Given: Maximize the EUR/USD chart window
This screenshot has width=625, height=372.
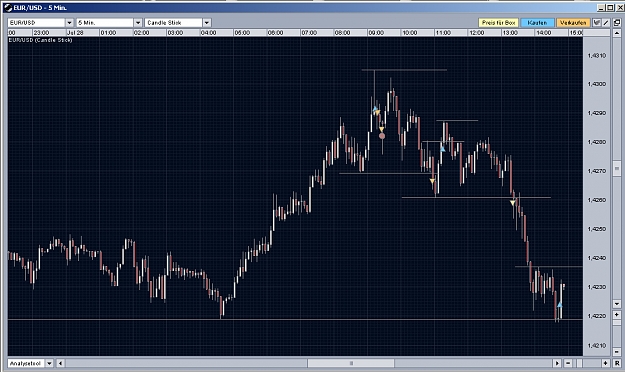Looking at the screenshot, I should click(x=611, y=8).
